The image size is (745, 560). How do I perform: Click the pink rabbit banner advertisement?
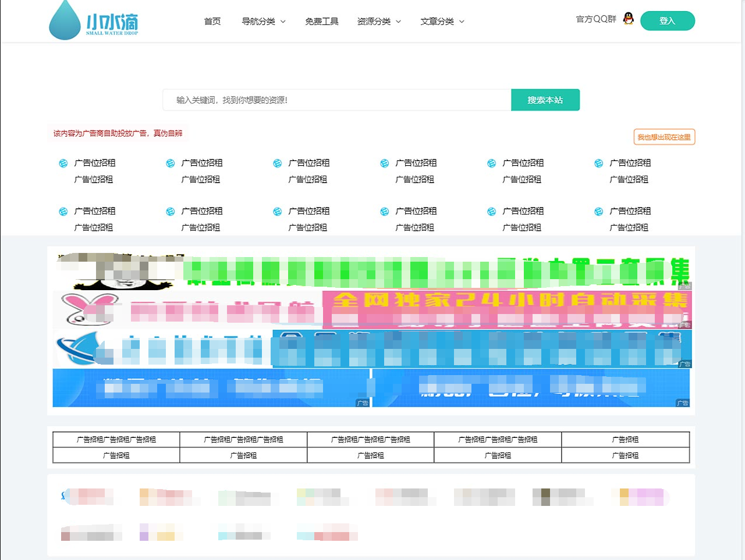[x=186, y=310]
